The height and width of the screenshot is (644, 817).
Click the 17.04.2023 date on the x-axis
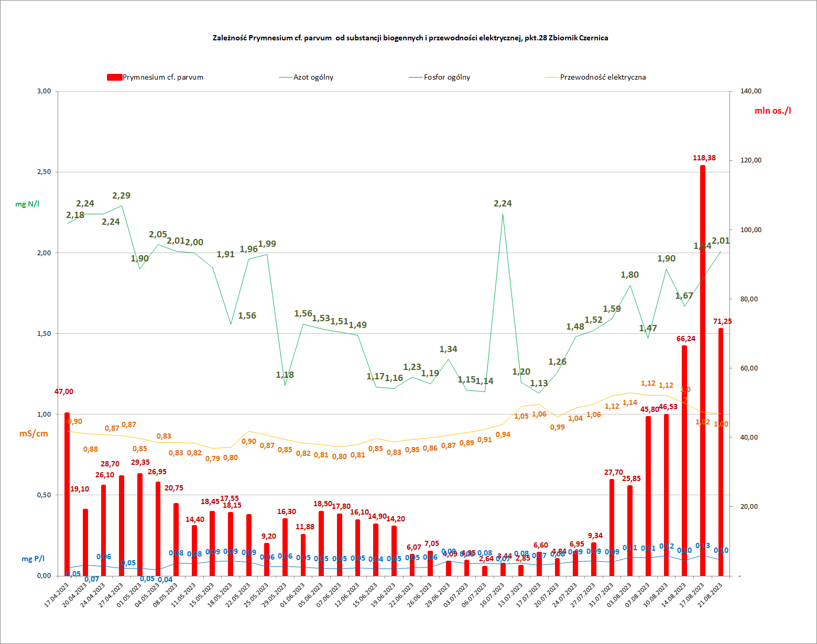point(57,595)
